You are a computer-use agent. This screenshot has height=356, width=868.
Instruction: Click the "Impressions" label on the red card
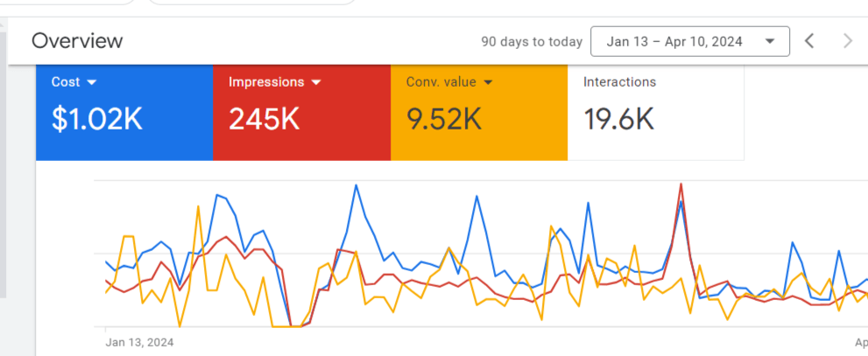tap(266, 82)
